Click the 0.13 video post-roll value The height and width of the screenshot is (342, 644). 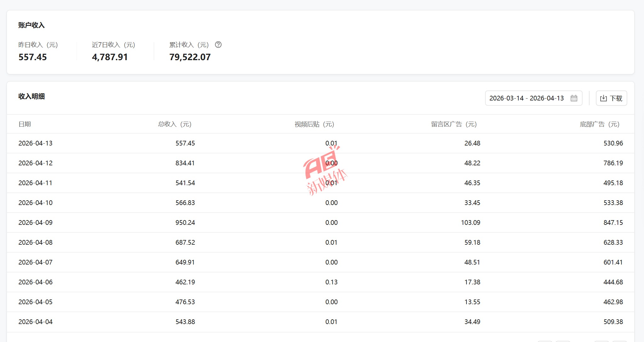331,282
